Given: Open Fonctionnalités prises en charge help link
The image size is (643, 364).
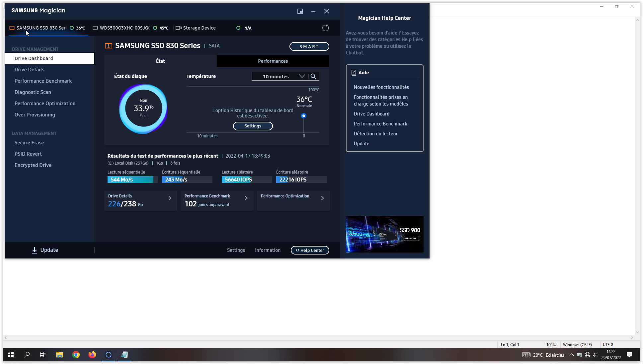Looking at the screenshot, I should point(381,101).
